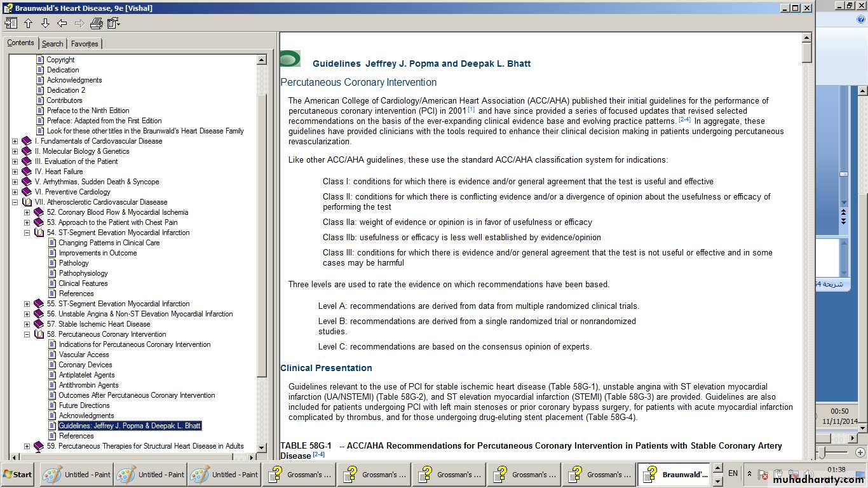
Task: Collapse chapter 58 Percutaneous Coronary Intervention
Action: 27,334
